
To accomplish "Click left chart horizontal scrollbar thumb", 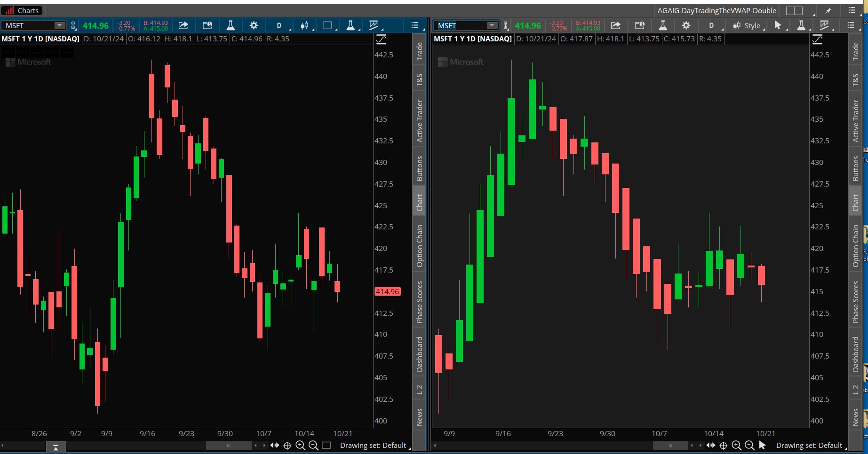I will click(x=229, y=446).
